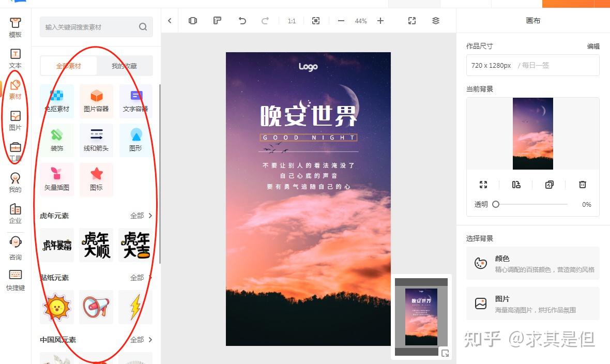
Task: Open the layers panel icon
Action: (x=436, y=21)
